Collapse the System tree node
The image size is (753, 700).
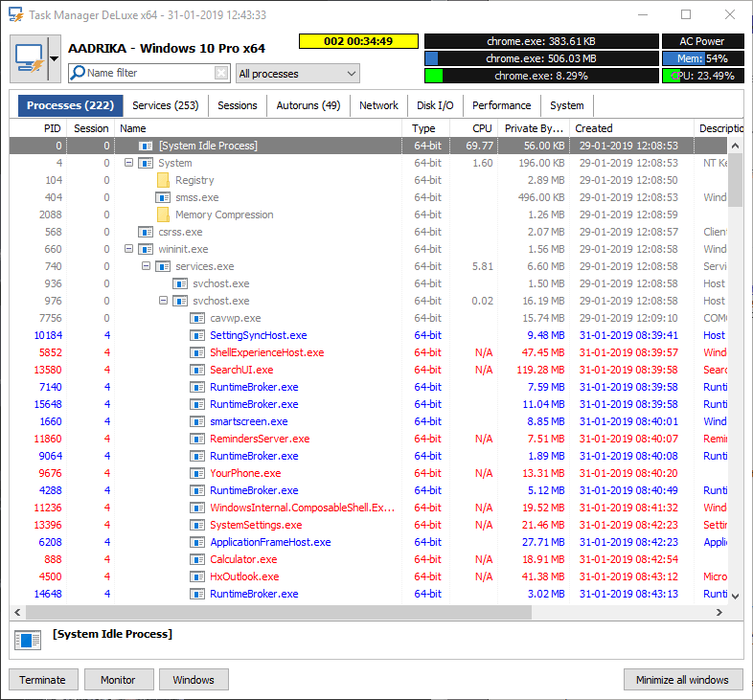click(x=128, y=163)
